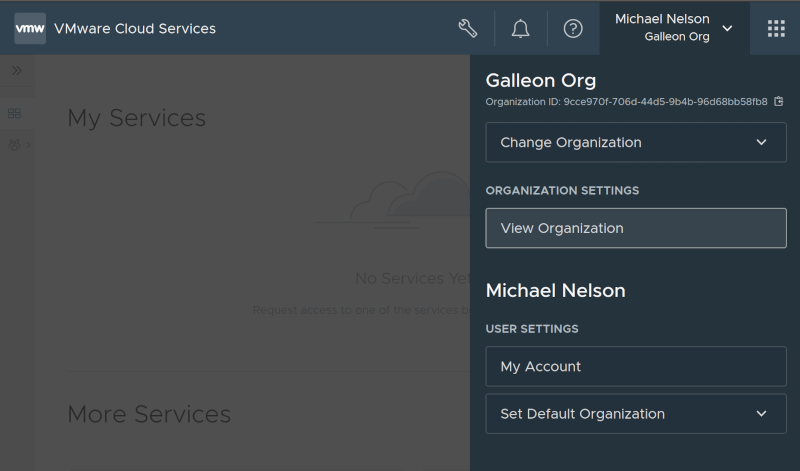Image resolution: width=800 pixels, height=471 pixels.
Task: Click the More Services heading
Action: click(x=148, y=414)
